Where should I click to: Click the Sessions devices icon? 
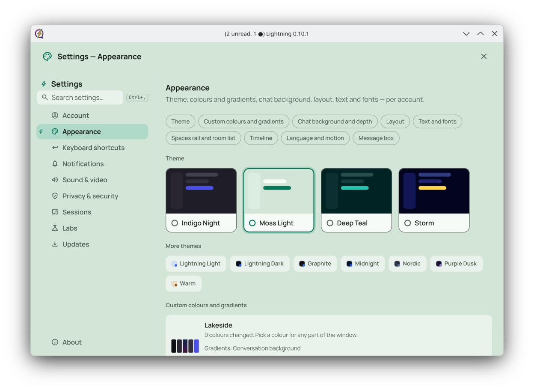55,212
